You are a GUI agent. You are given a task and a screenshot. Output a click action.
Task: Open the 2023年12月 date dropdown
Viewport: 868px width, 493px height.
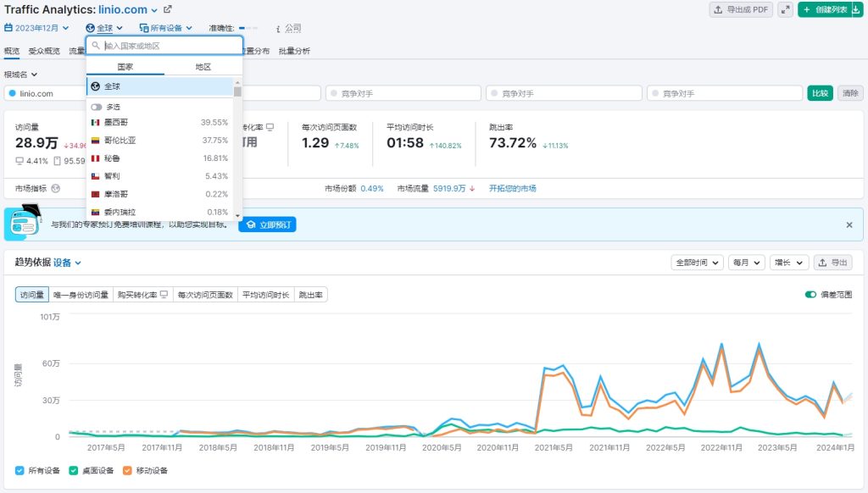[x=36, y=28]
